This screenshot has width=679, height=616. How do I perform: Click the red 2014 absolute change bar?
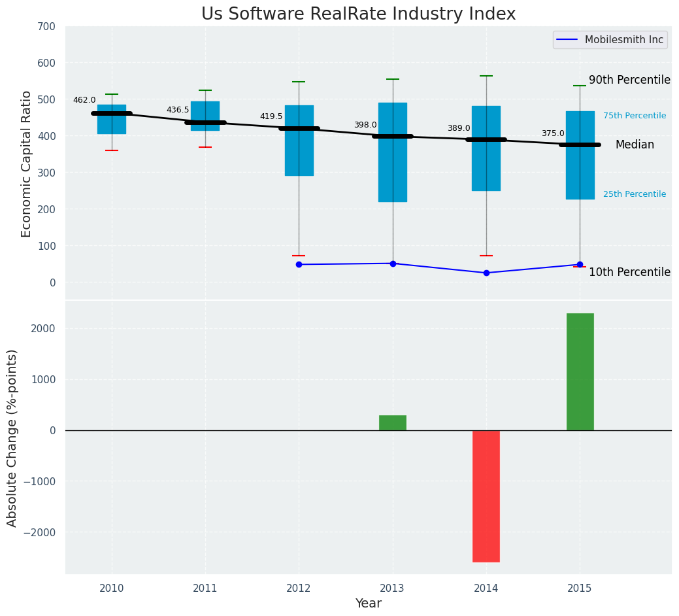(486, 496)
